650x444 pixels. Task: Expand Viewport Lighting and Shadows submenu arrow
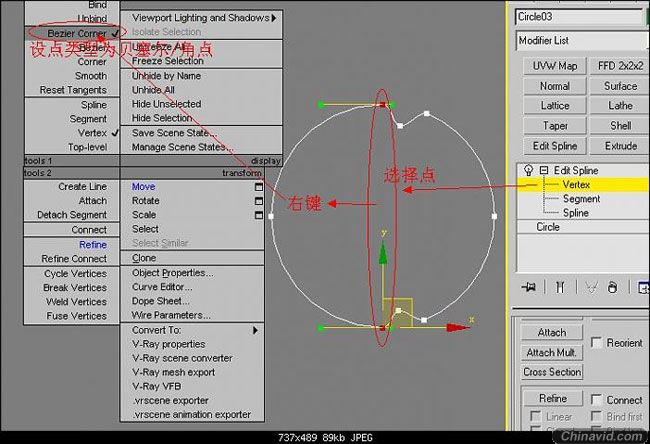274,18
